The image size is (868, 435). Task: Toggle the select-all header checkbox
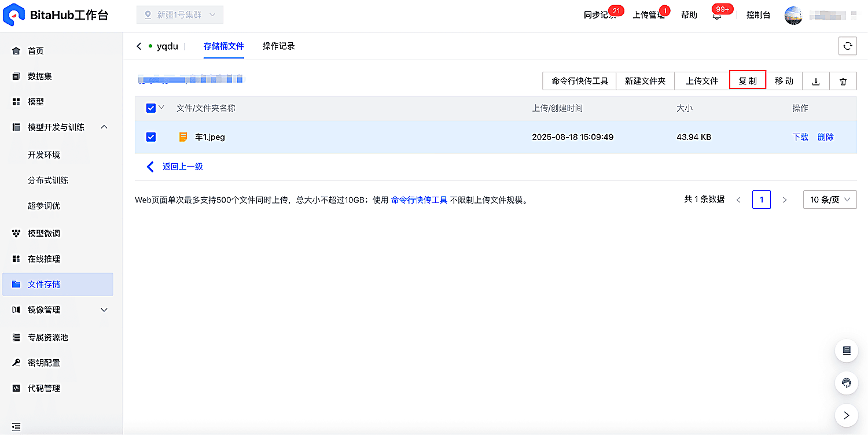tap(151, 108)
